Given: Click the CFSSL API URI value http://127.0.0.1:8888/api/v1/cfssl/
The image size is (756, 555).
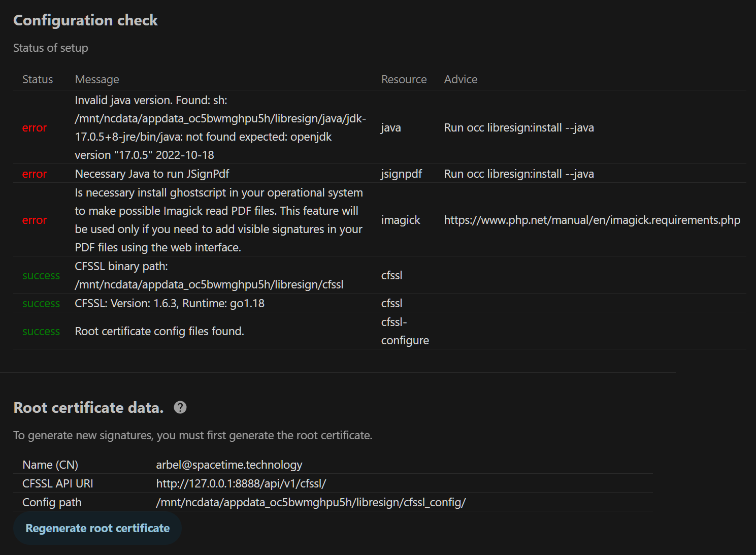Looking at the screenshot, I should coord(241,483).
